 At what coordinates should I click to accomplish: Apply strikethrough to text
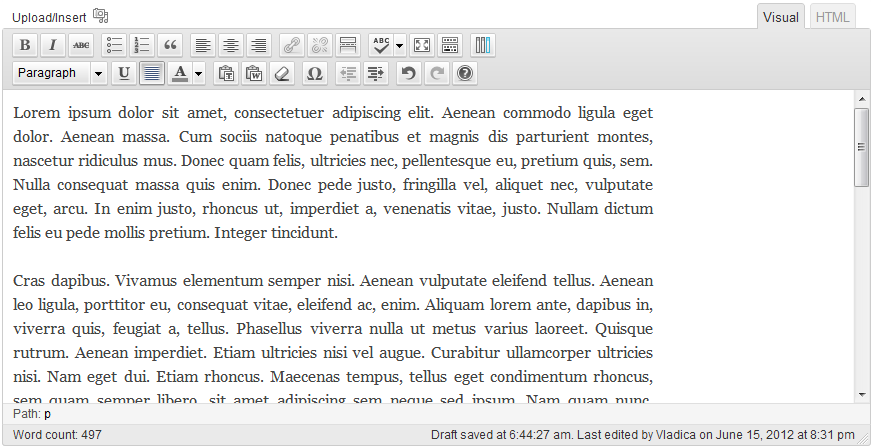80,45
